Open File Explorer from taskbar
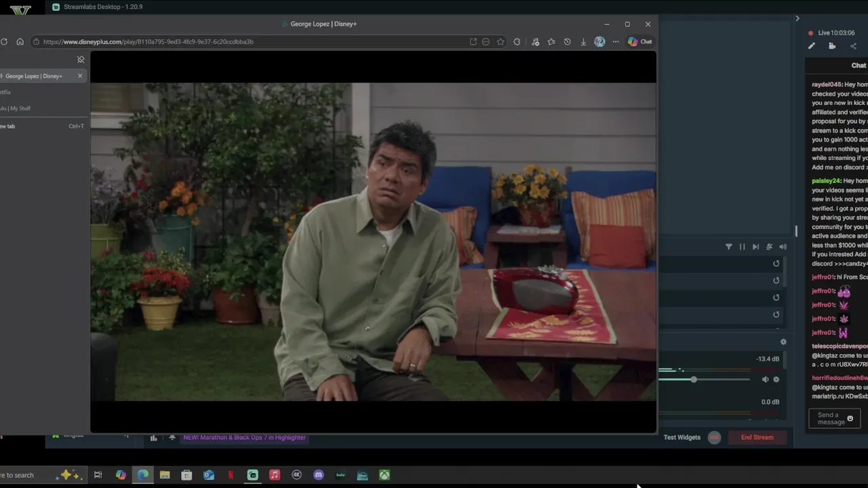 pos(165,475)
